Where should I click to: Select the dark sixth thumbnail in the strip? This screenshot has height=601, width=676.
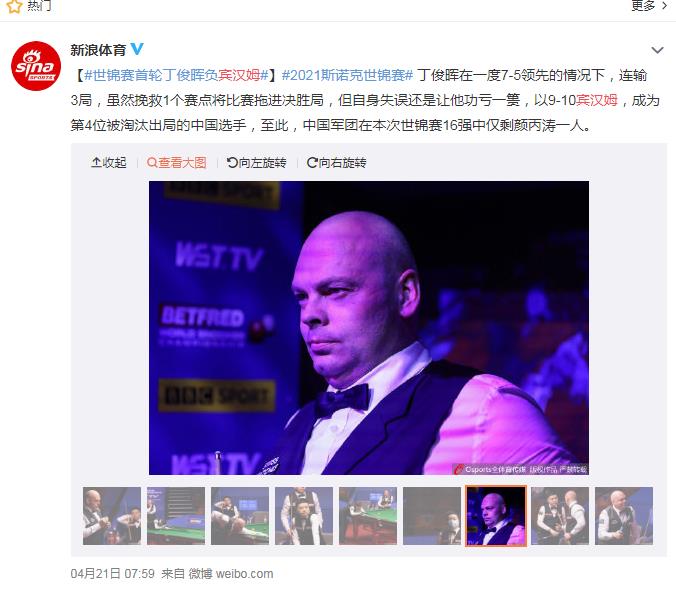coord(432,516)
